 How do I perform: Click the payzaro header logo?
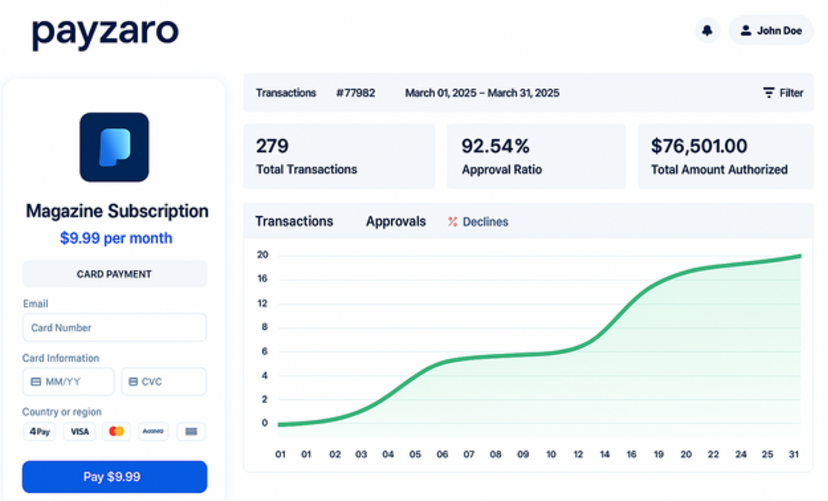coord(105,32)
